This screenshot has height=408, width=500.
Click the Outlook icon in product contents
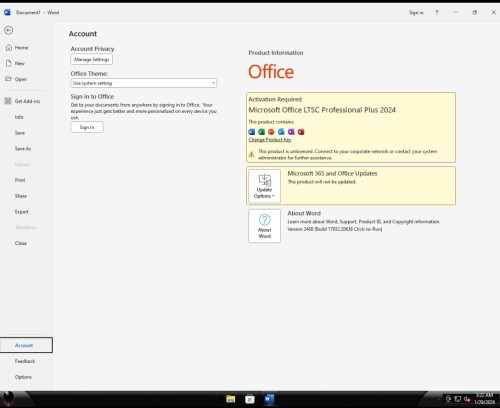pos(281,132)
